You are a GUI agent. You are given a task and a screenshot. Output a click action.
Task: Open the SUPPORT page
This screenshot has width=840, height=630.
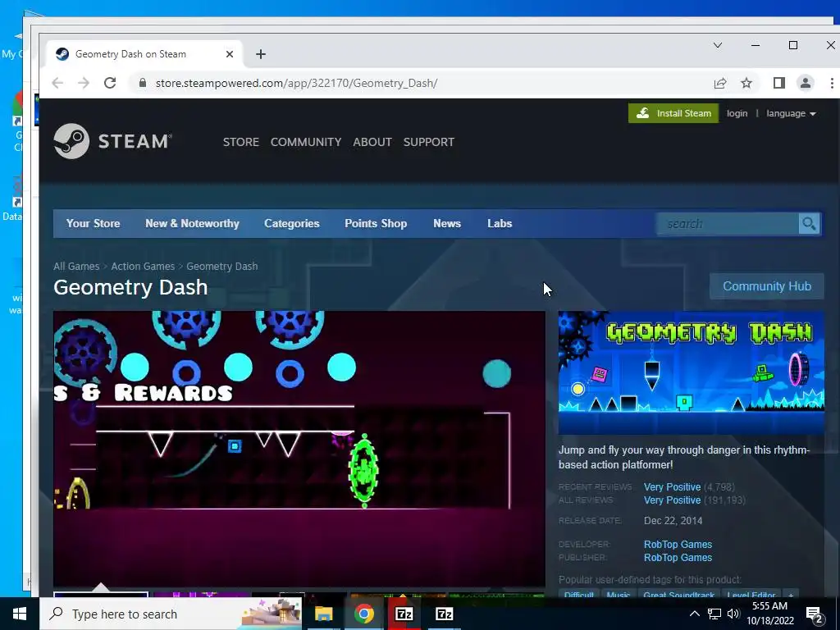(x=428, y=142)
